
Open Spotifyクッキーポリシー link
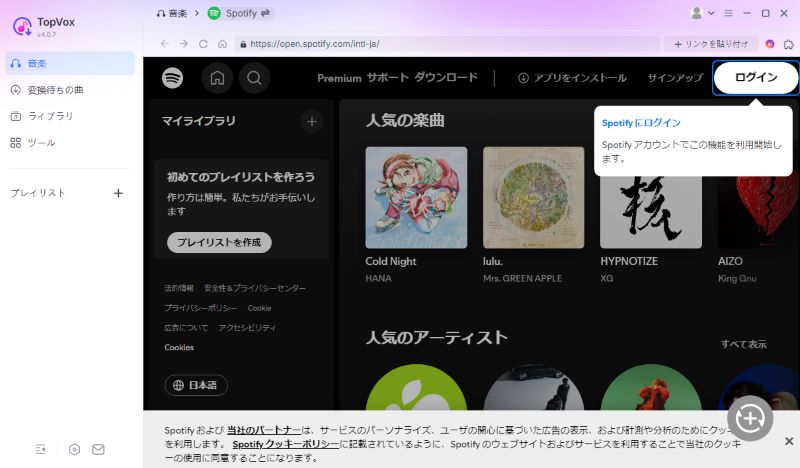(286, 444)
